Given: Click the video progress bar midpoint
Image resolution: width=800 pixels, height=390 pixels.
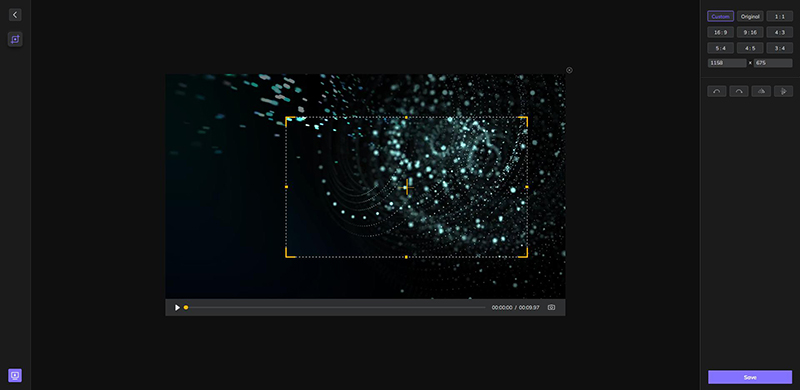Looking at the screenshot, I should (335, 307).
